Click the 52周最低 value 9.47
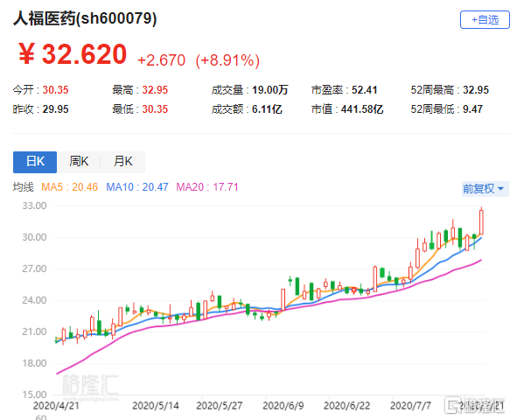Viewport: 510px width, 420px height. [x=472, y=109]
